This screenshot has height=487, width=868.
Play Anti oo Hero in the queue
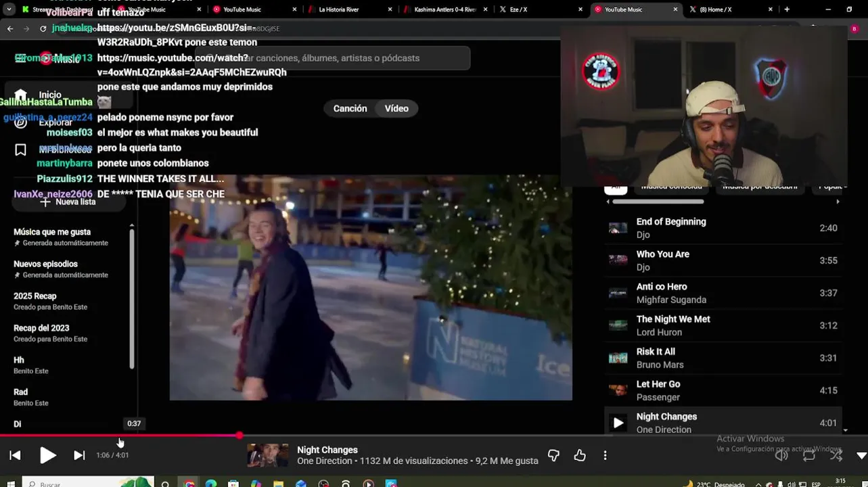pyautogui.click(x=723, y=293)
